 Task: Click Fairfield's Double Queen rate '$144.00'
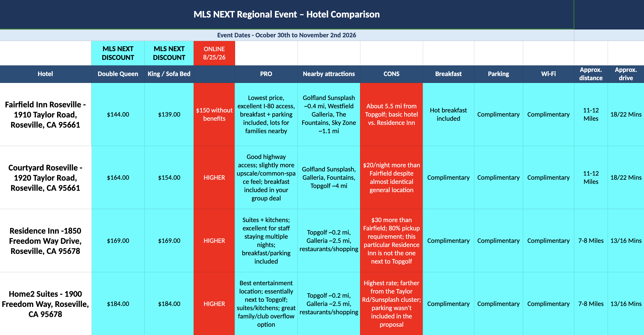118,115
